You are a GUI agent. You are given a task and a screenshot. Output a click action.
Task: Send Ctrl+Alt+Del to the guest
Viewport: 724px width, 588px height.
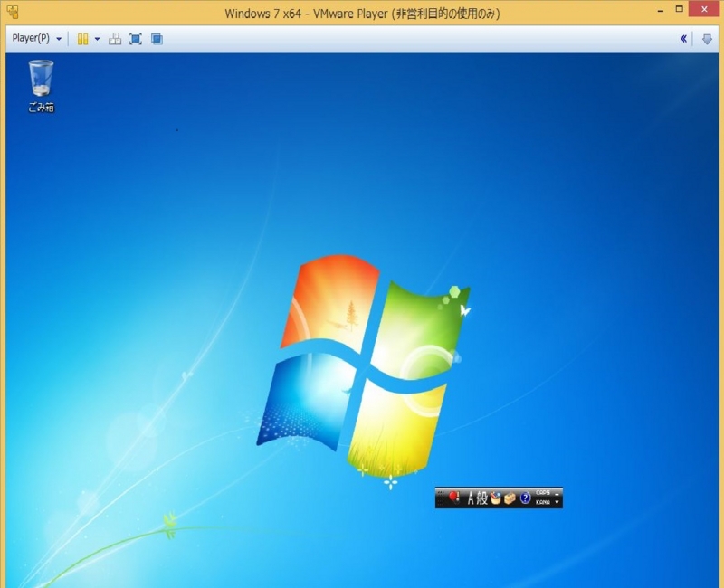(115, 39)
